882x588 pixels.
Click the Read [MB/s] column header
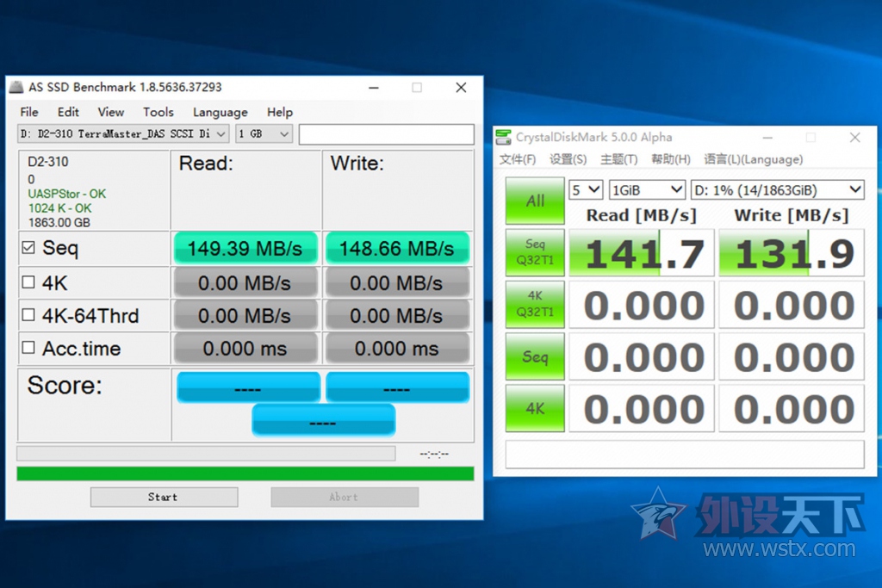(x=641, y=215)
